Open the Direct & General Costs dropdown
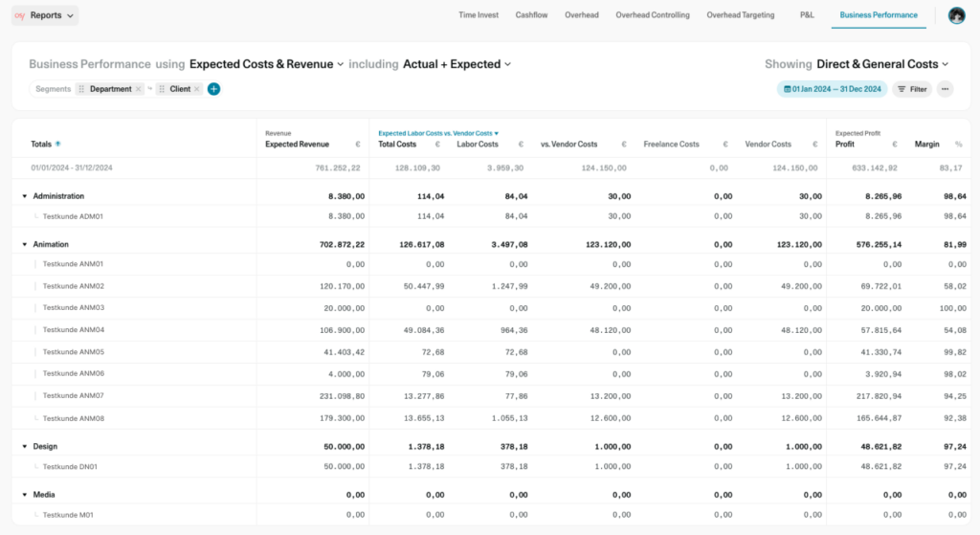Viewport: 980px width, 535px height. click(x=882, y=64)
